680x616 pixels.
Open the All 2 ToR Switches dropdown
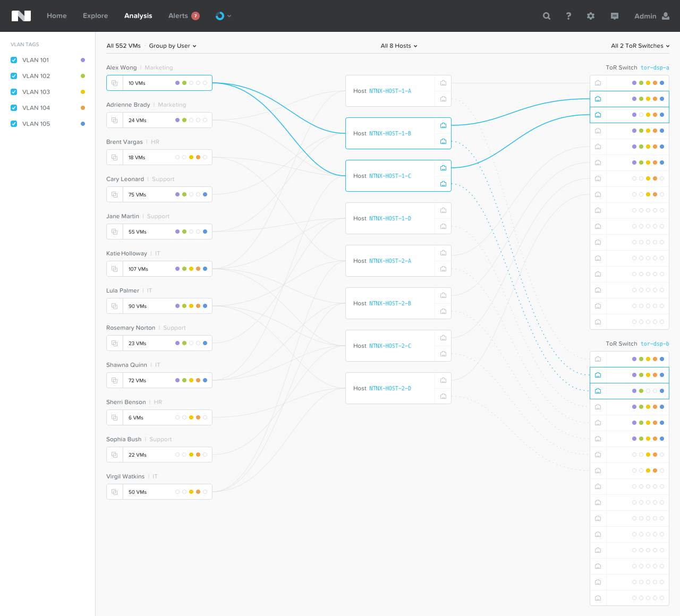point(640,46)
